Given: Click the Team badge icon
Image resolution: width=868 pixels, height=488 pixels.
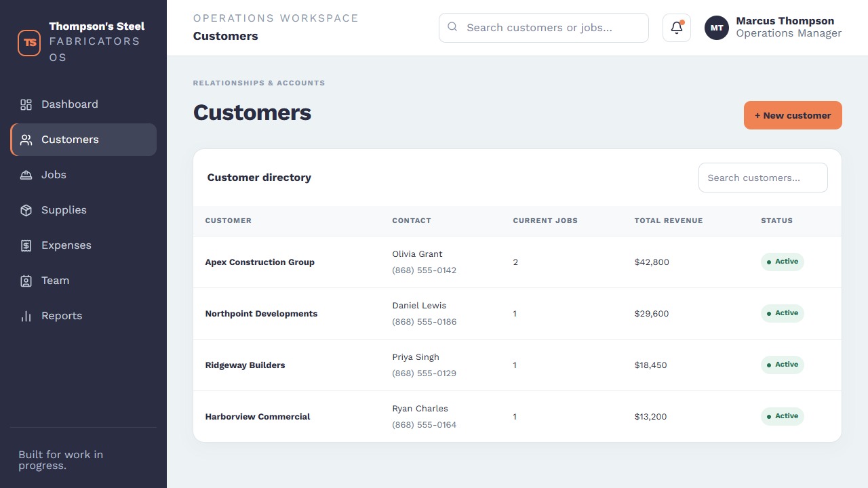Looking at the screenshot, I should 26,281.
